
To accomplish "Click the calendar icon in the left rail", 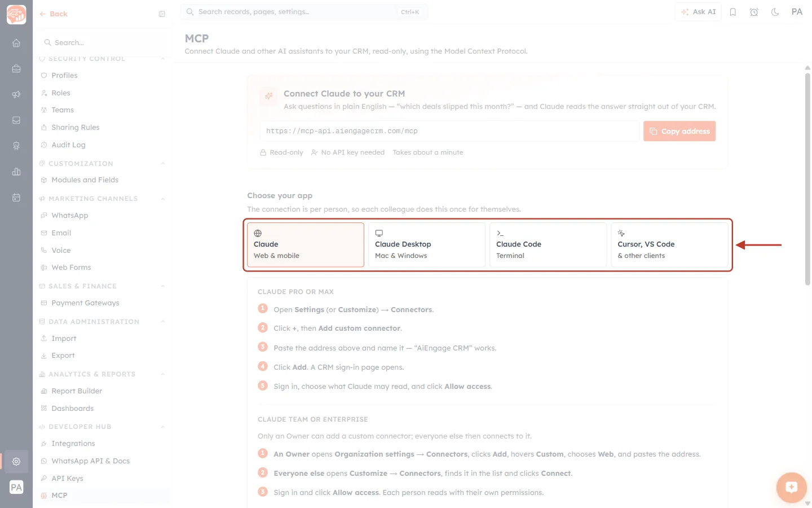I will click(x=16, y=198).
